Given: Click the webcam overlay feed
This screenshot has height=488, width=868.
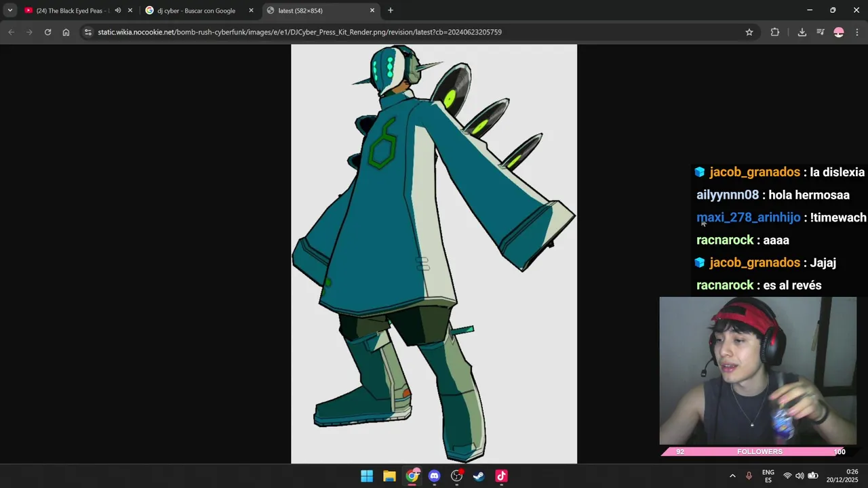Looking at the screenshot, I should [758, 371].
